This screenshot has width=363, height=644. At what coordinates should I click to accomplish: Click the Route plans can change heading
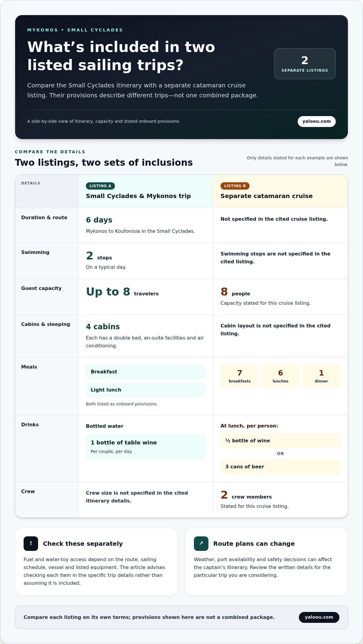pos(254,544)
